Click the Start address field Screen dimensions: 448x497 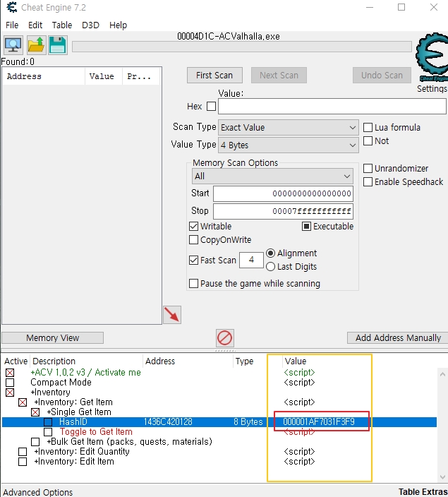[283, 193]
